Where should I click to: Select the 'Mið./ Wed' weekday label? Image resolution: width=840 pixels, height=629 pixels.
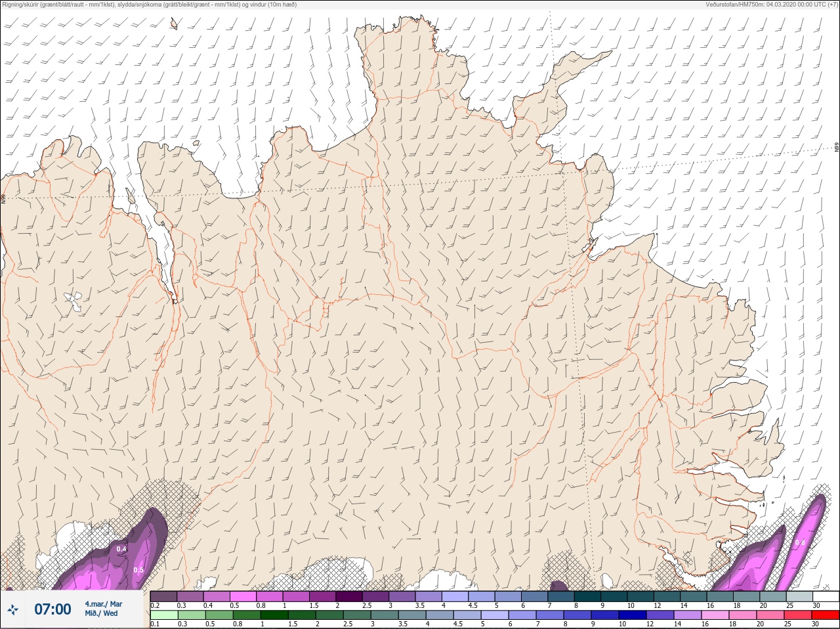click(102, 613)
